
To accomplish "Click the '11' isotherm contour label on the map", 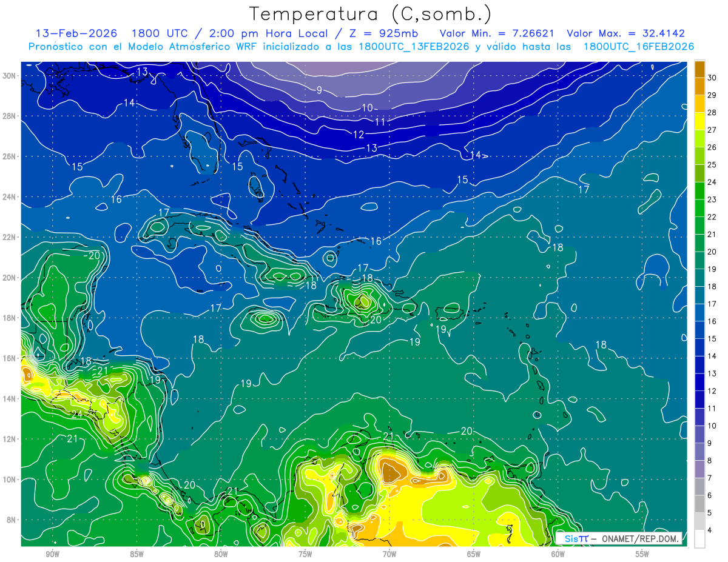I will coord(380,122).
